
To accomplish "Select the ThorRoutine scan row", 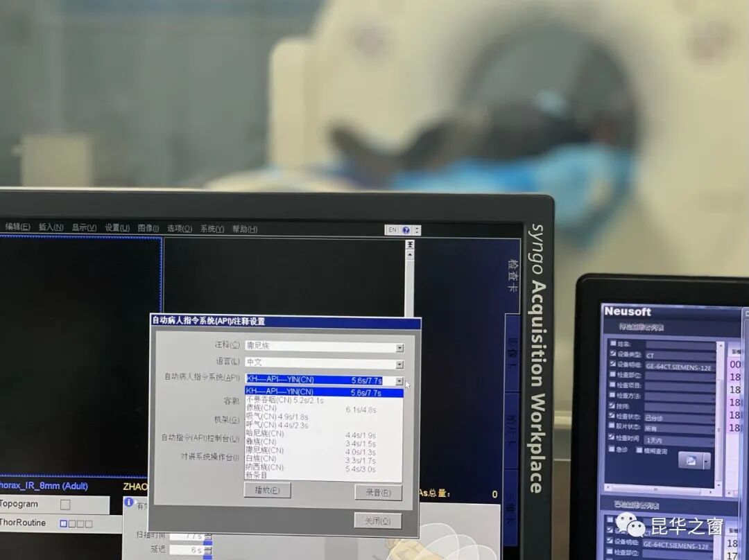I will (x=60, y=523).
